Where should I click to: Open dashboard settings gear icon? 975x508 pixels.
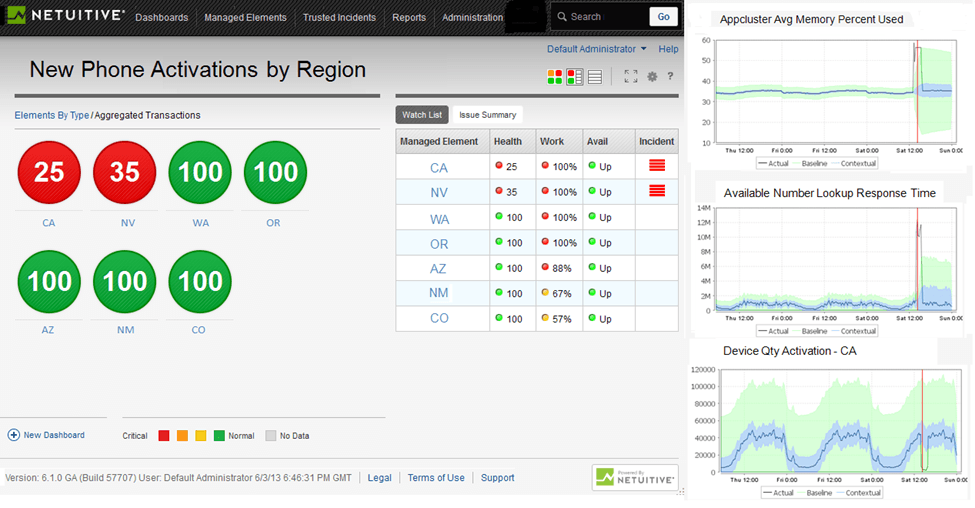(x=652, y=76)
